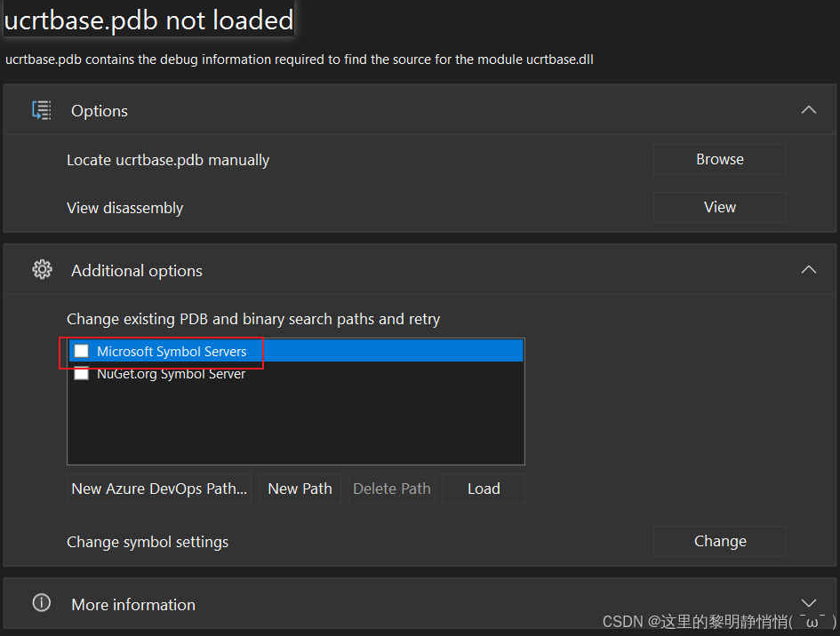Click the Additional options gear icon

click(41, 269)
